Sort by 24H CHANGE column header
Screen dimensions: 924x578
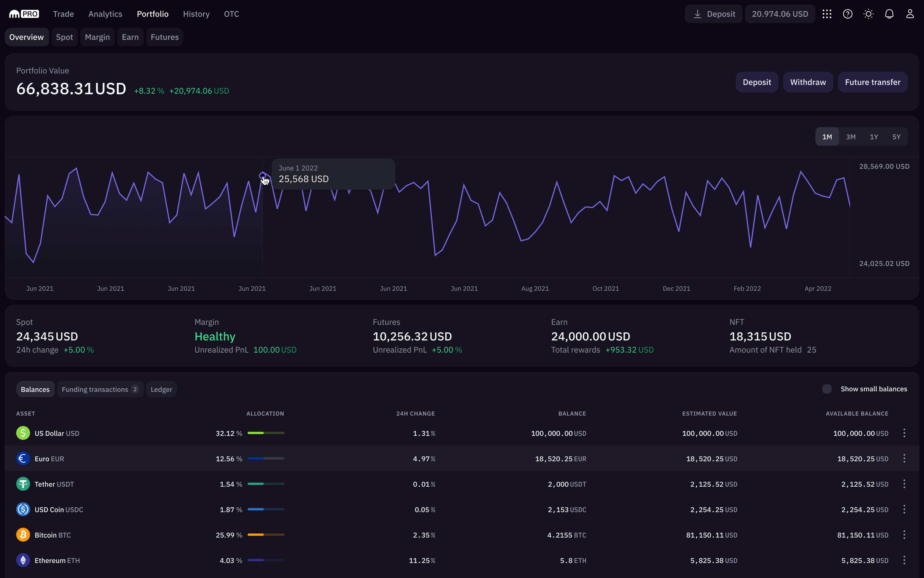[x=416, y=414]
